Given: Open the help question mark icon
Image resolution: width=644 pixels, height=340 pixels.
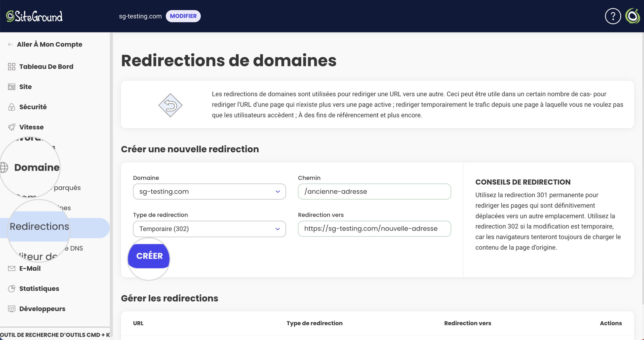Looking at the screenshot, I should tap(613, 16).
